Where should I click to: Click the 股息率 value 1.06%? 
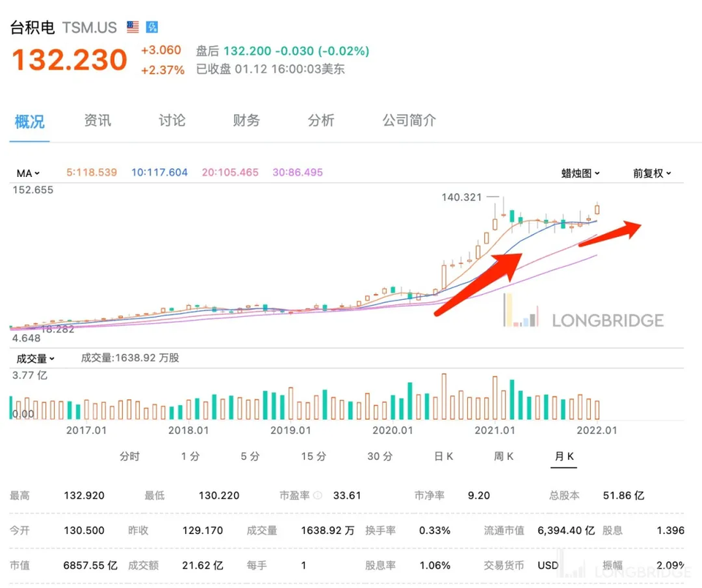(x=434, y=565)
